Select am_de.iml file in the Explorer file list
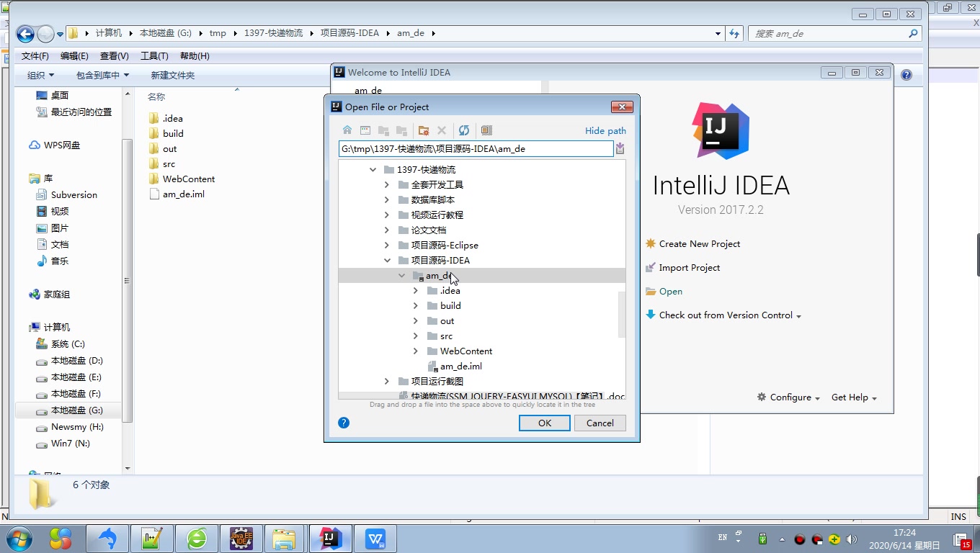The image size is (980, 553). 183,194
